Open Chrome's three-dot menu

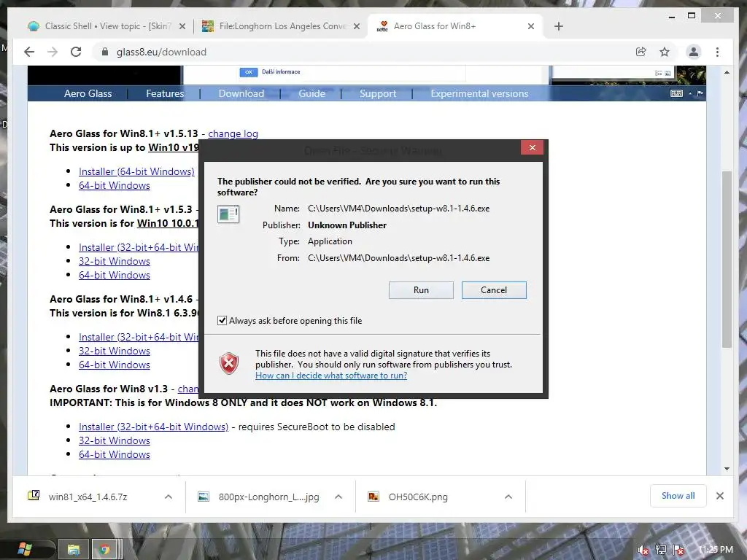[x=718, y=52]
